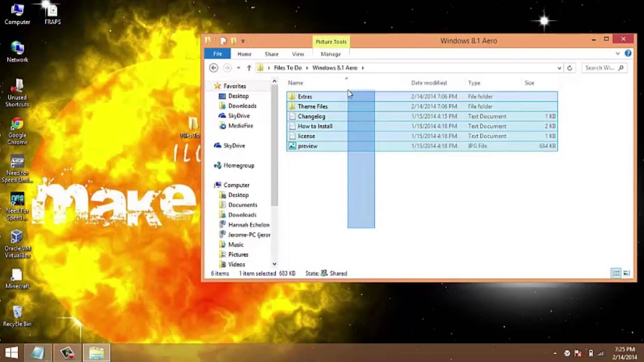Screen dimensions: 644x362
Task: Click navigation pane scrollbar up arrow
Action: tap(274, 81)
